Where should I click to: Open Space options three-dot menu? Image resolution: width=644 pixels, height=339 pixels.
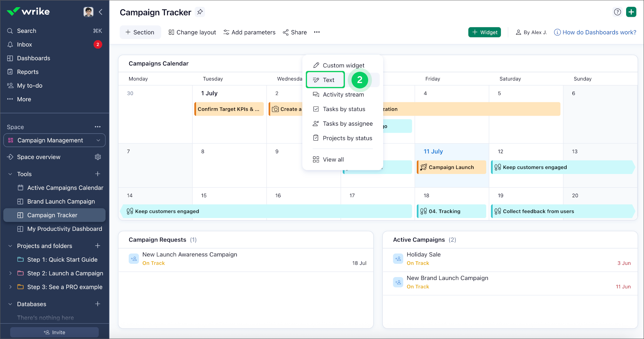[x=98, y=127]
